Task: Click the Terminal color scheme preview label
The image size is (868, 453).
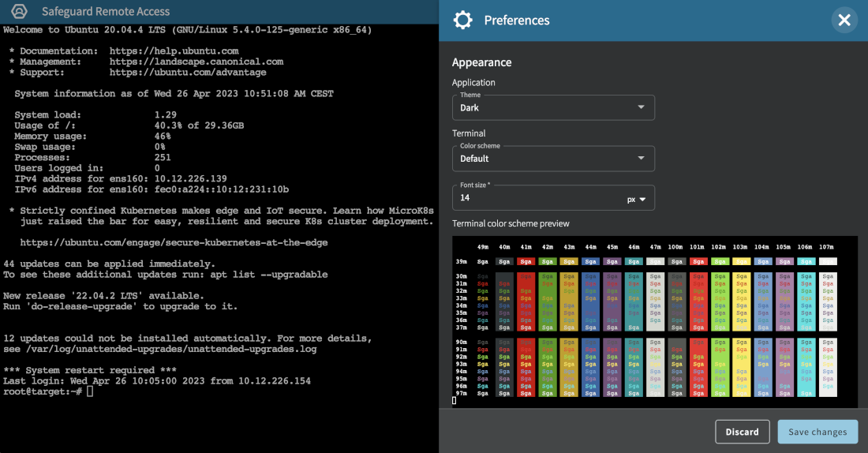Action: pos(511,223)
